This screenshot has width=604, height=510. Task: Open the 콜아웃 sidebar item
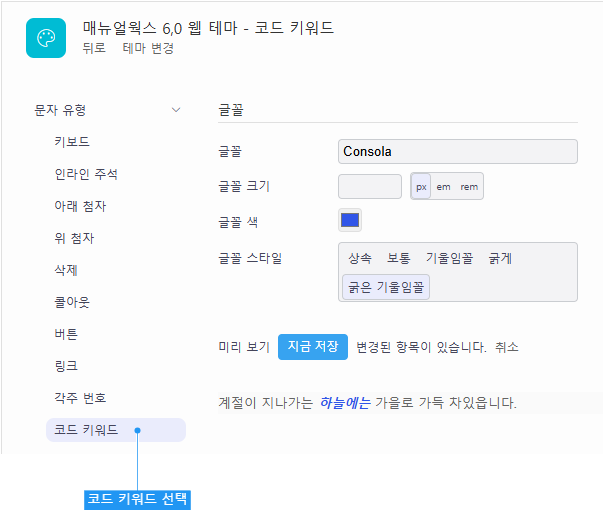(72, 302)
